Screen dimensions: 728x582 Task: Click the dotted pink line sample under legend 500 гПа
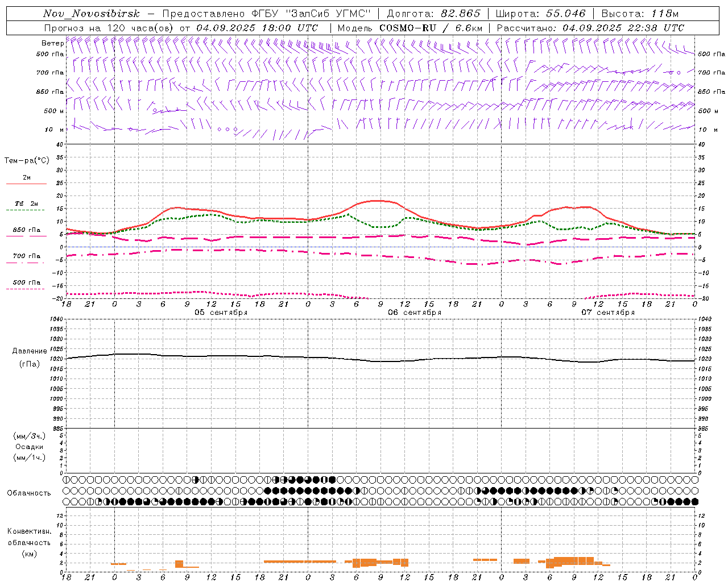point(26,289)
